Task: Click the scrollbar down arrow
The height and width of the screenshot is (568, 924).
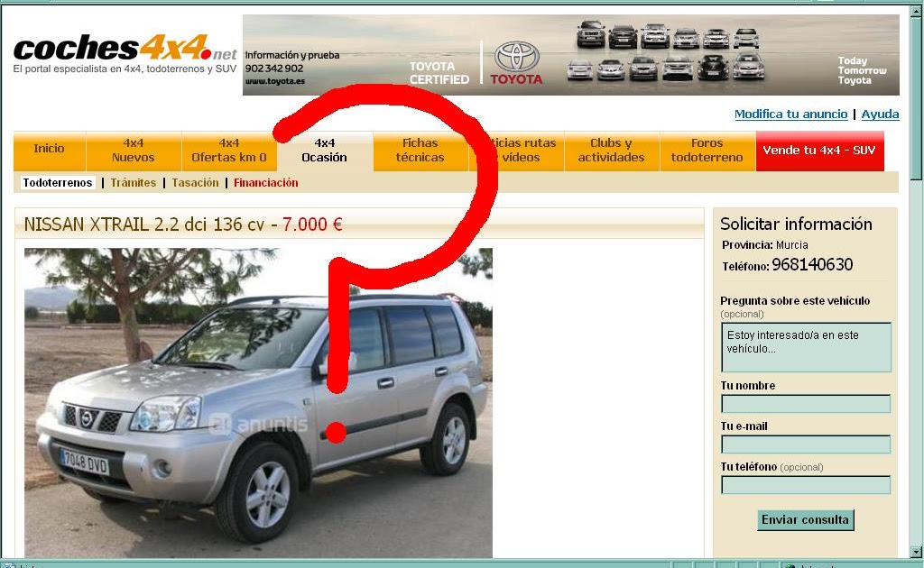Action: (x=917, y=552)
